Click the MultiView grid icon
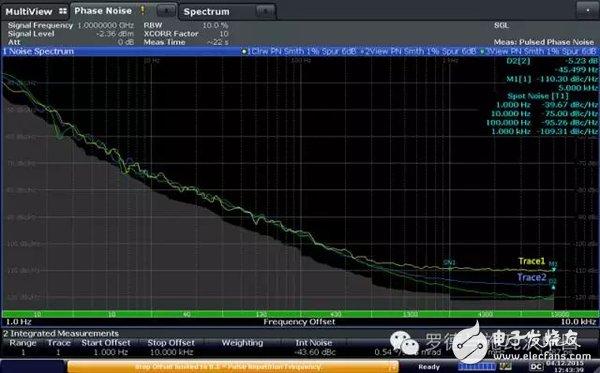 [x=63, y=11]
